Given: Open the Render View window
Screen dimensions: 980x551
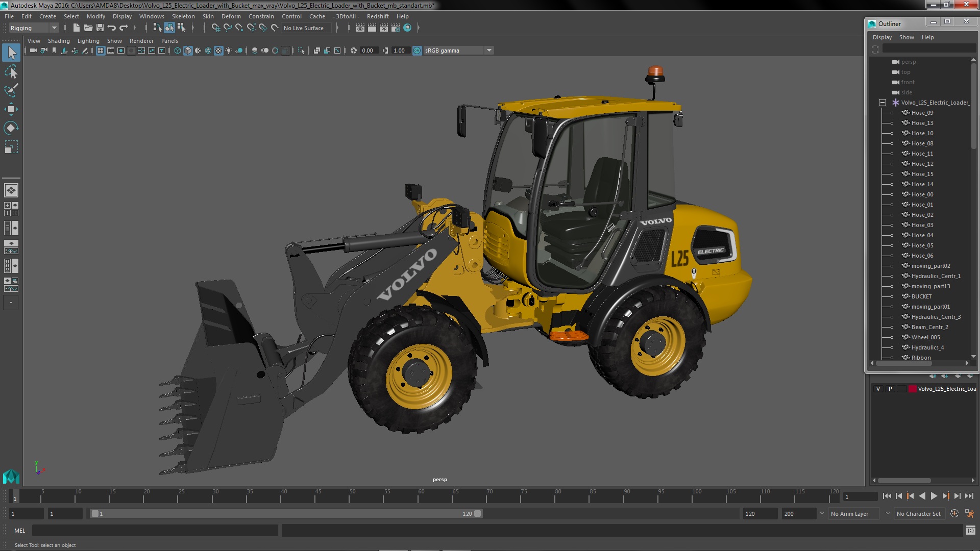Looking at the screenshot, I should 360,28.
